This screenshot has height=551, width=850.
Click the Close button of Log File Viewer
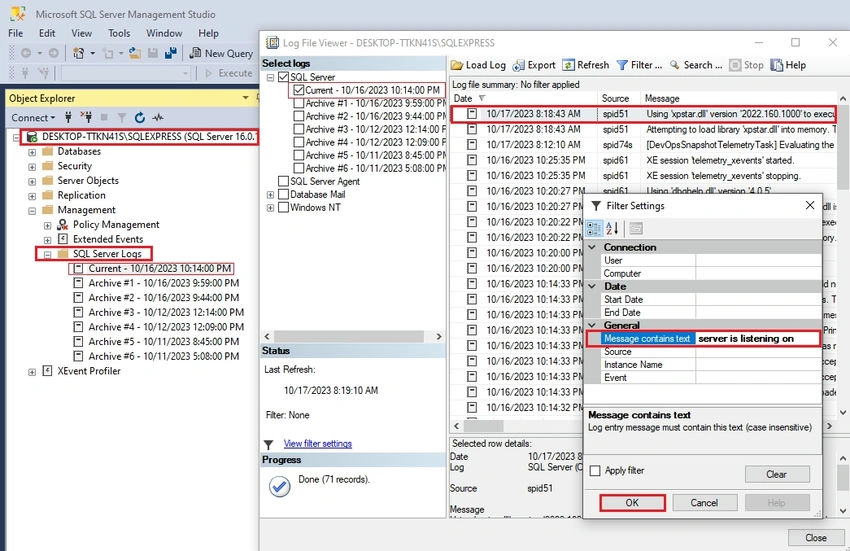(x=816, y=537)
